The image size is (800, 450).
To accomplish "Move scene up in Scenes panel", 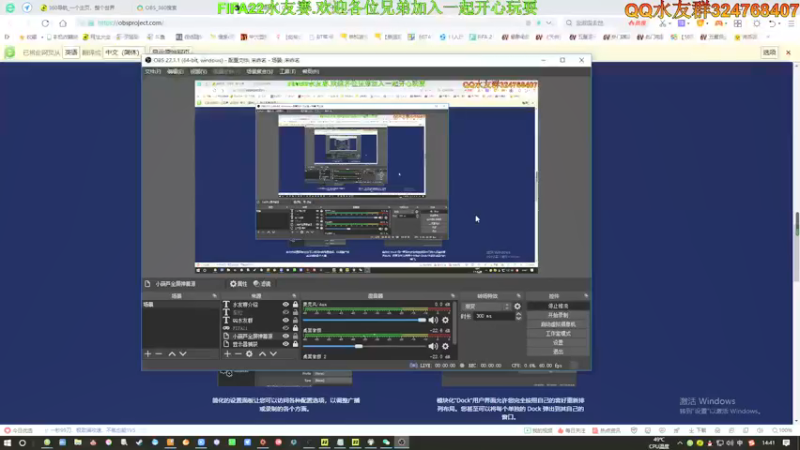I will [x=172, y=354].
